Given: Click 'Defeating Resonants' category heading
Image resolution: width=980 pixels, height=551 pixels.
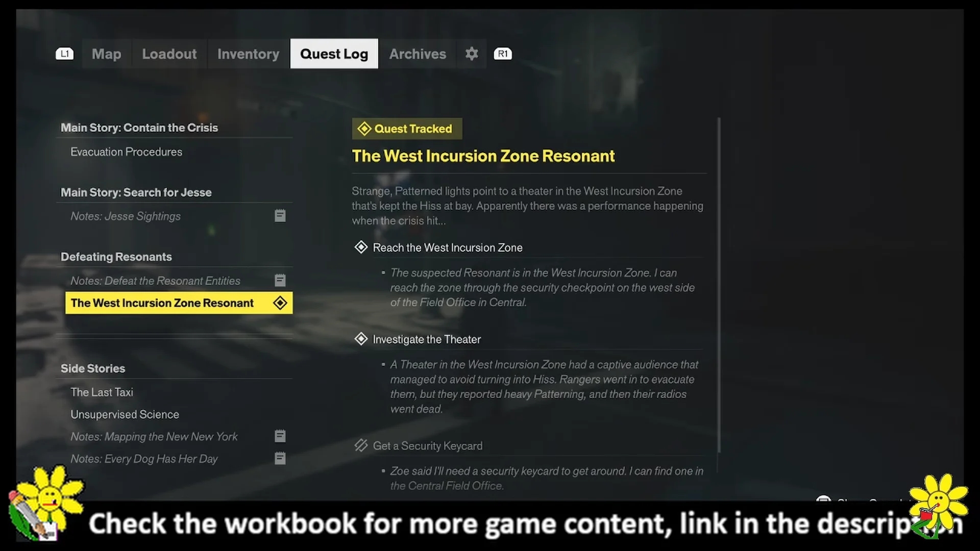Looking at the screenshot, I should [x=116, y=257].
